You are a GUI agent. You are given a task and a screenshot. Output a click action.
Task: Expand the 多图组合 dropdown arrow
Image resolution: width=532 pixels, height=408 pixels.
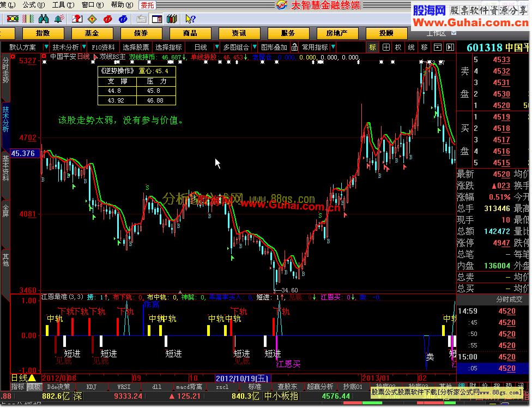pyautogui.click(x=255, y=47)
